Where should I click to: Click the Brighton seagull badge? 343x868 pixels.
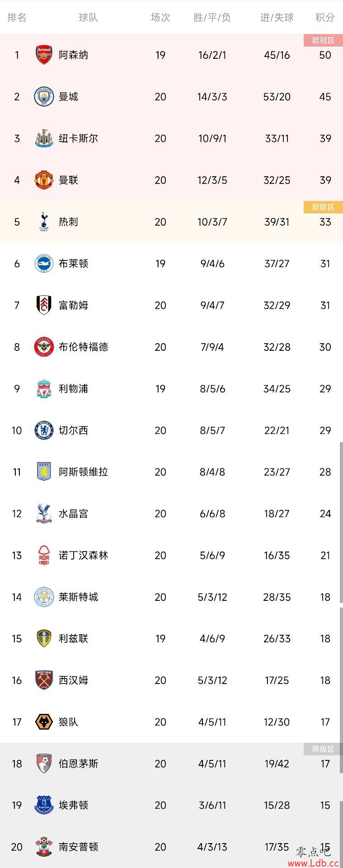44,264
